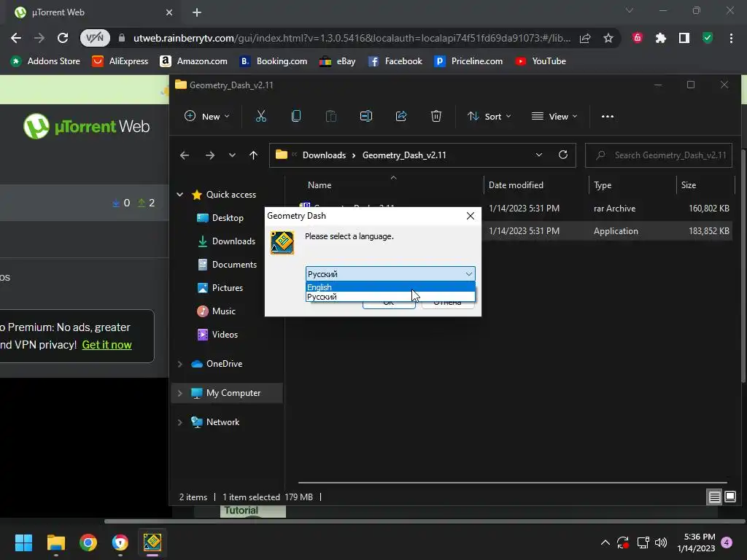Show hidden system tray icons
The height and width of the screenshot is (560, 747).
(605, 542)
